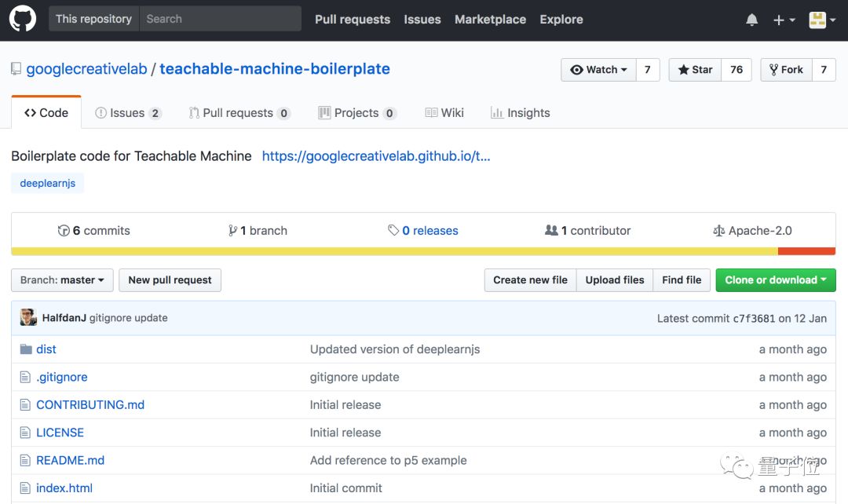Click the yellow language bar segment
The height and width of the screenshot is (504, 848).
pyautogui.click(x=393, y=251)
